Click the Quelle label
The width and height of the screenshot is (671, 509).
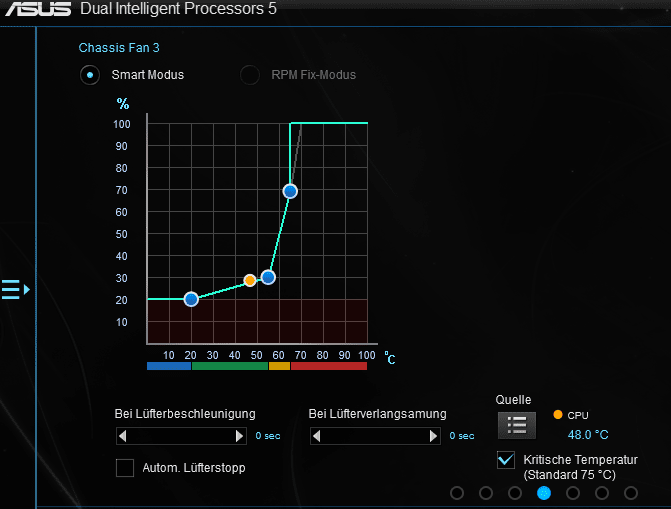513,400
